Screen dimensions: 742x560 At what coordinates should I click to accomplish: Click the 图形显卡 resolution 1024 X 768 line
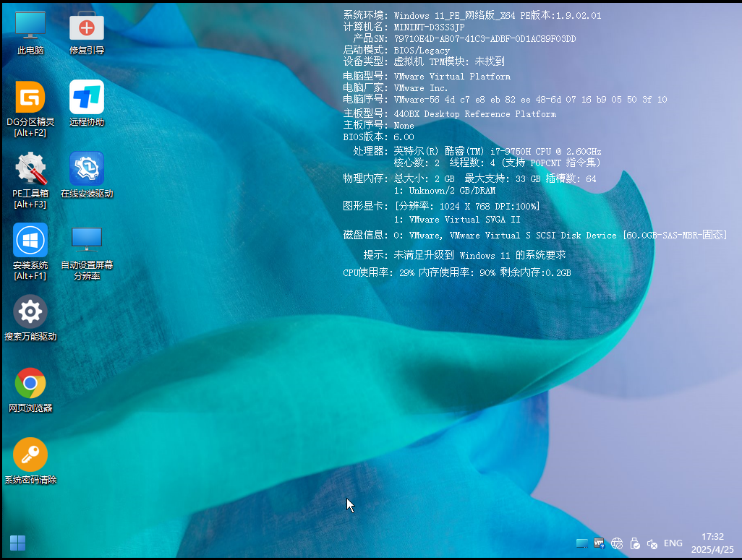pos(441,206)
